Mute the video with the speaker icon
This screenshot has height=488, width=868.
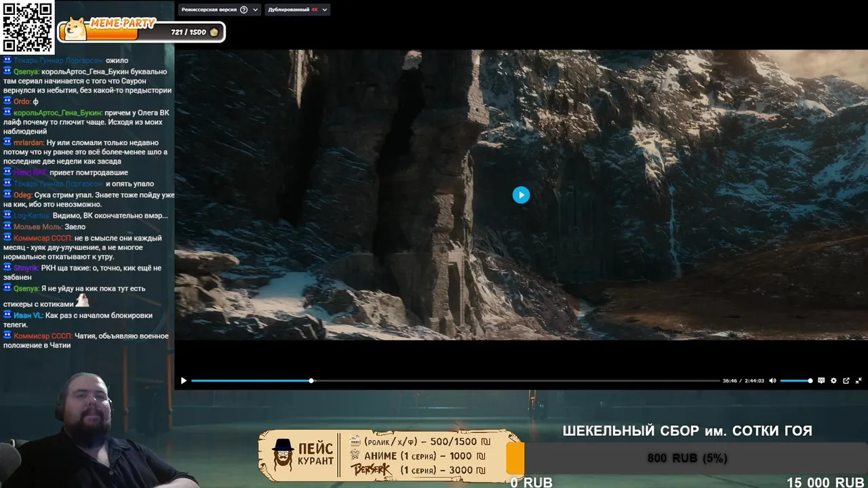[x=772, y=381]
